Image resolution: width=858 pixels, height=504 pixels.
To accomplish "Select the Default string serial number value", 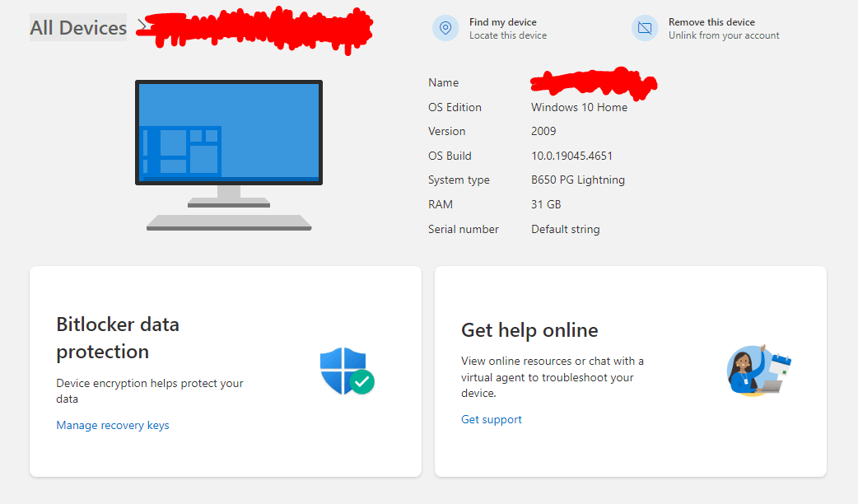I will point(565,229).
